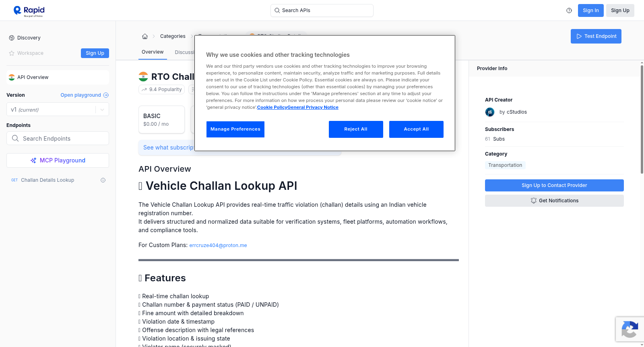Open the v1 (current) version dropdown
Image resolution: width=644 pixels, height=347 pixels.
tap(58, 110)
